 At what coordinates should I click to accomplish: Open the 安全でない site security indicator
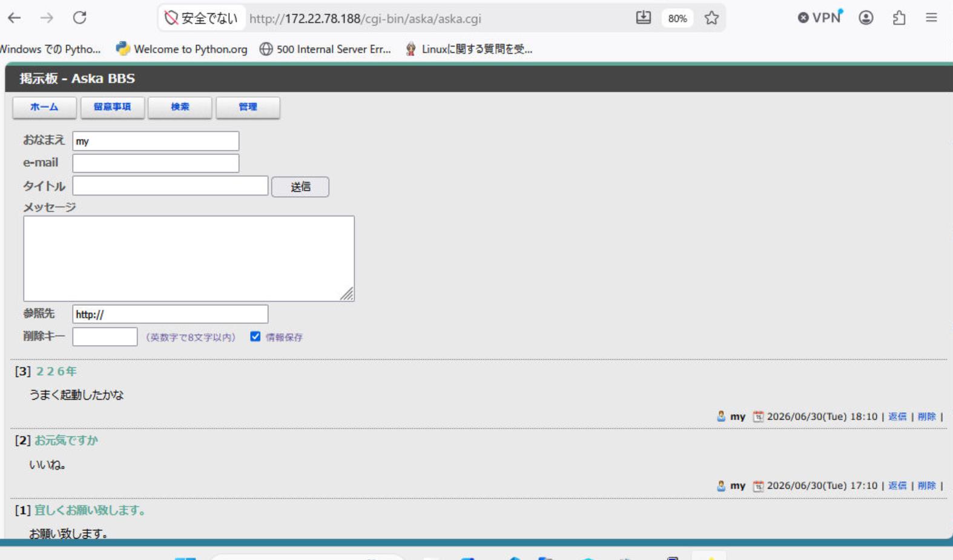pyautogui.click(x=202, y=18)
